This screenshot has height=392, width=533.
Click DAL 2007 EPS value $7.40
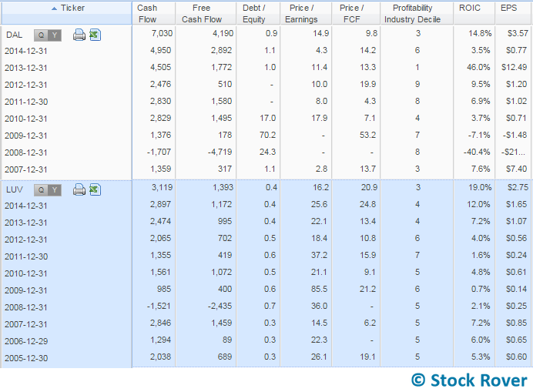(x=516, y=169)
